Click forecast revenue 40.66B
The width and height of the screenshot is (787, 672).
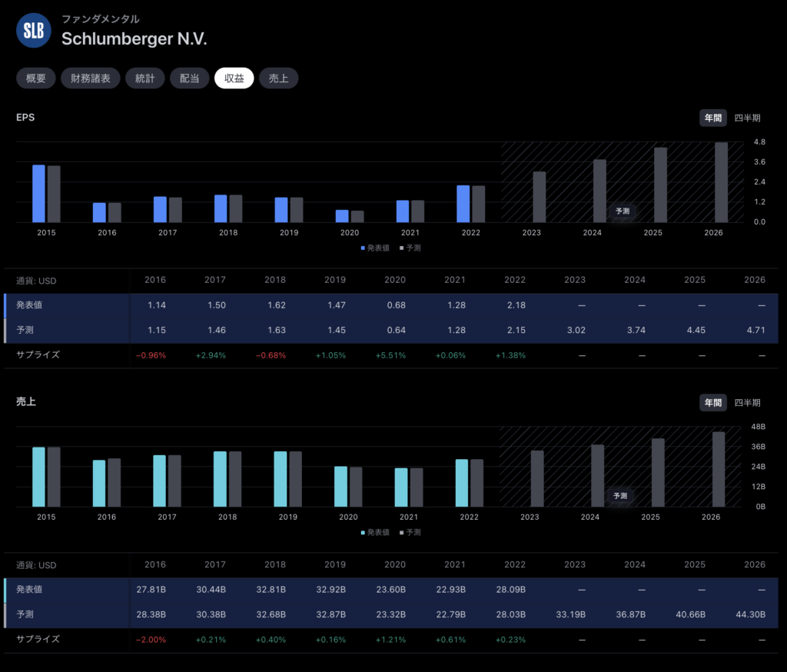click(x=691, y=615)
